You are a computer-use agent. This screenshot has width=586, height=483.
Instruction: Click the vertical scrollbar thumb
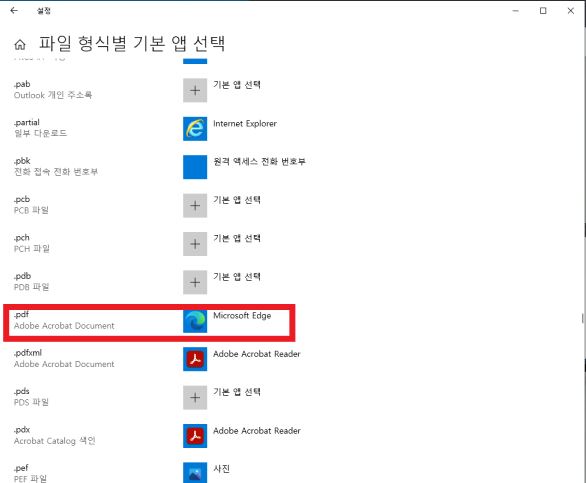tap(583, 318)
